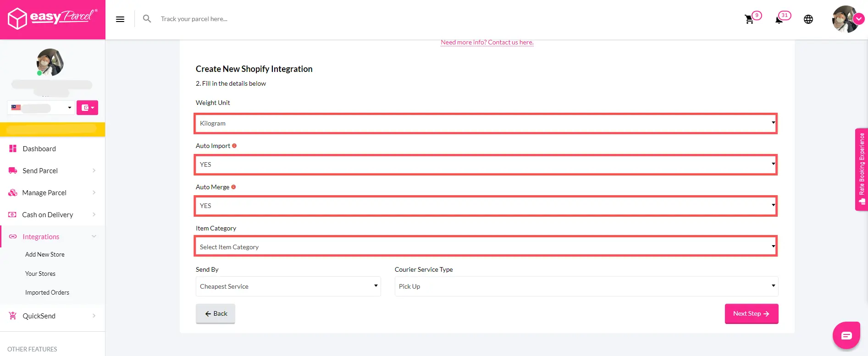Click the pink wallet button

(87, 108)
